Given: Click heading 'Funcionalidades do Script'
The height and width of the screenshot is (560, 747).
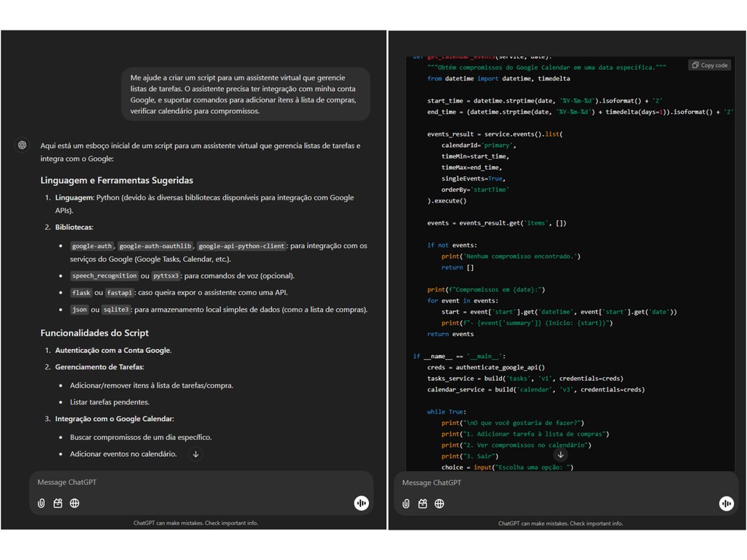Looking at the screenshot, I should pyautogui.click(x=94, y=333).
